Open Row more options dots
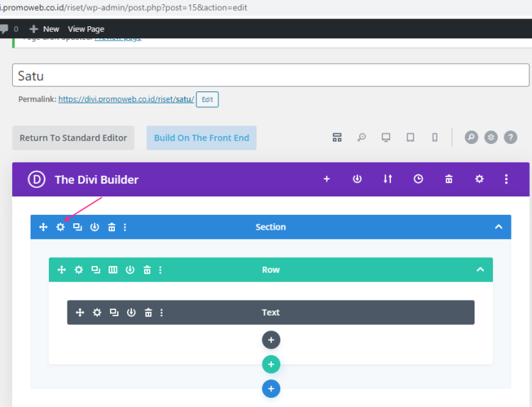The width and height of the screenshot is (532, 407). pyautogui.click(x=160, y=269)
